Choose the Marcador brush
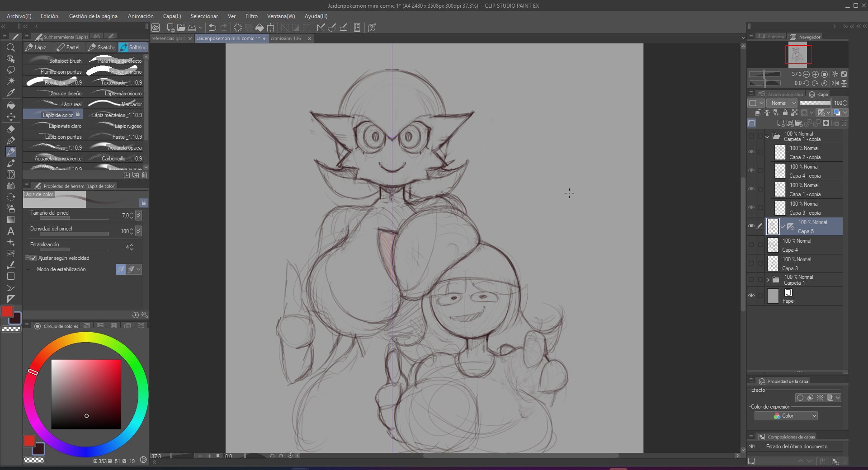 [113, 104]
